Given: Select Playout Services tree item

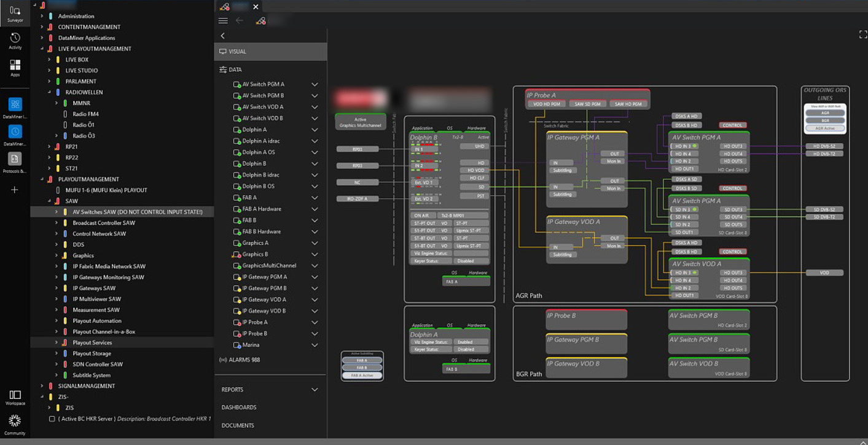Looking at the screenshot, I should pos(92,342).
